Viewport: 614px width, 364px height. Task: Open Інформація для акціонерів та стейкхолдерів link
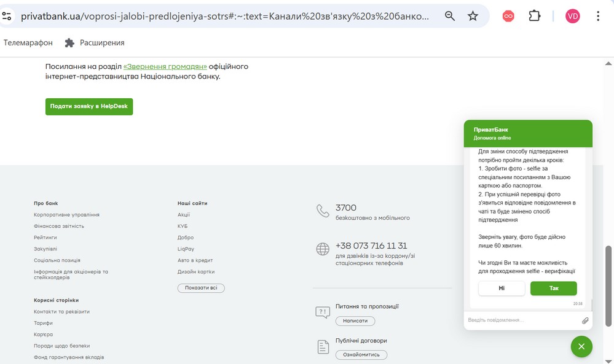(71, 274)
